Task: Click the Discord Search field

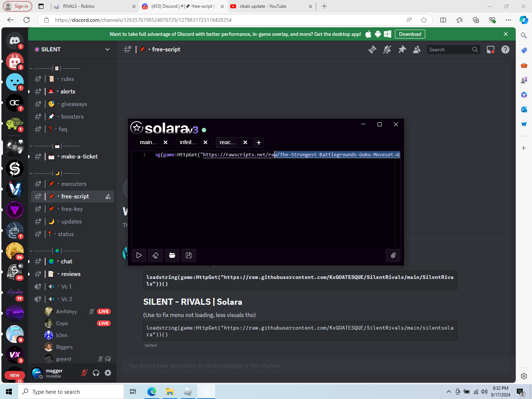Action: click(x=453, y=50)
